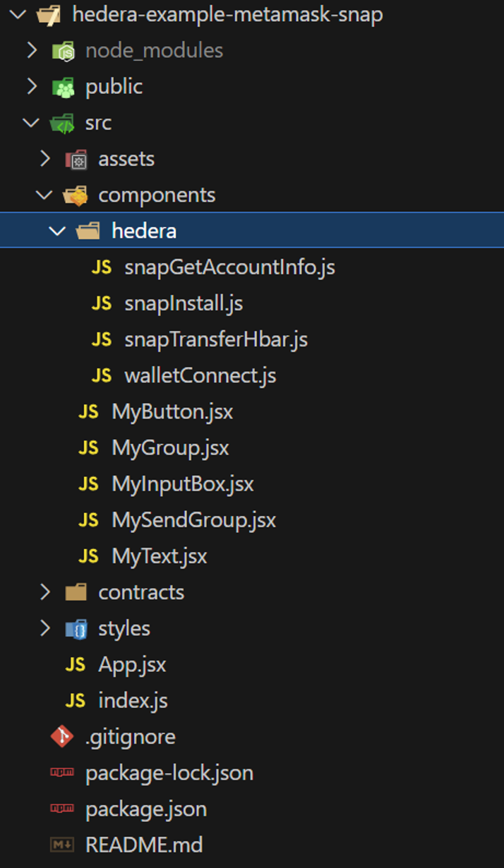Expand the styles folder chevron
The image size is (504, 868).
(x=45, y=628)
